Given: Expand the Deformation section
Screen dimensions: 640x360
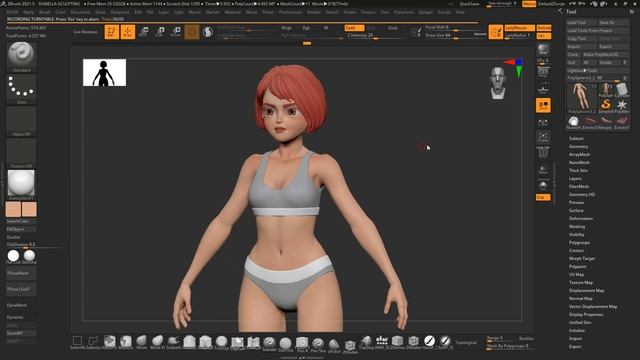Looking at the screenshot, I should [581, 218].
